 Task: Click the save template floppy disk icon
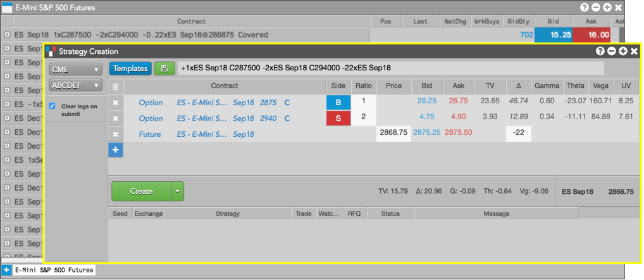(164, 68)
